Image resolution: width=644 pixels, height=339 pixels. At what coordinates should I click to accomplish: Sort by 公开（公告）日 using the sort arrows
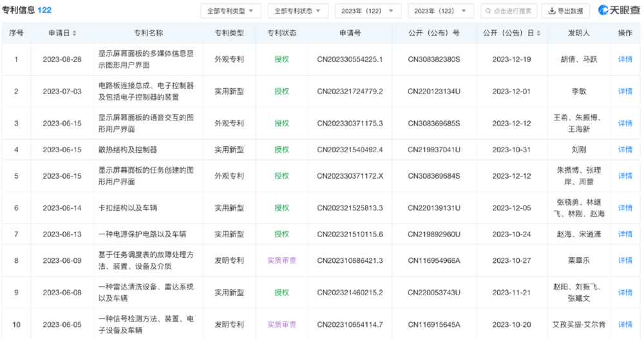[x=538, y=34]
